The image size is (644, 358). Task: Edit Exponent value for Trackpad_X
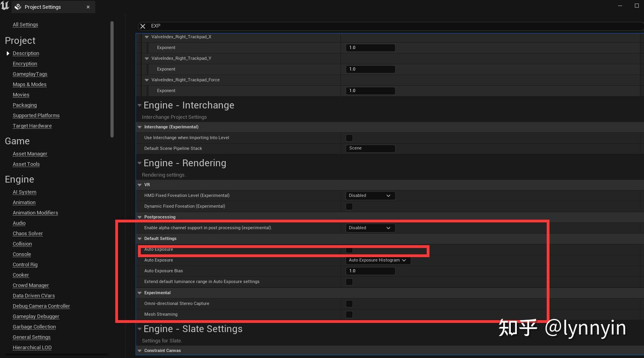(370, 47)
